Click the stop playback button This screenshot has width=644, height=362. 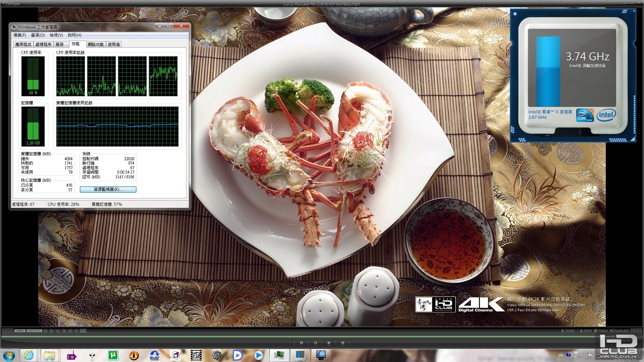coord(329,343)
